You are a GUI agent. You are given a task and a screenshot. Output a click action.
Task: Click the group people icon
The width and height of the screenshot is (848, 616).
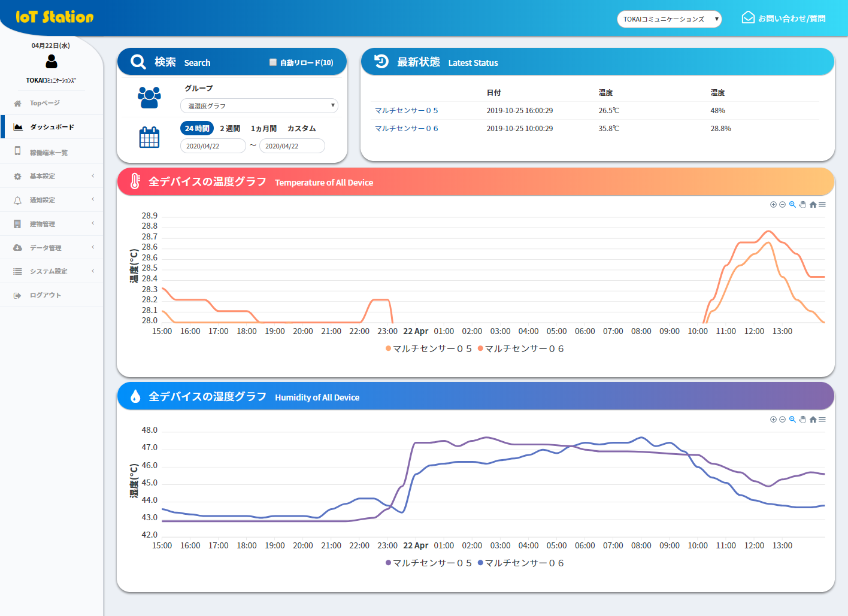click(149, 97)
